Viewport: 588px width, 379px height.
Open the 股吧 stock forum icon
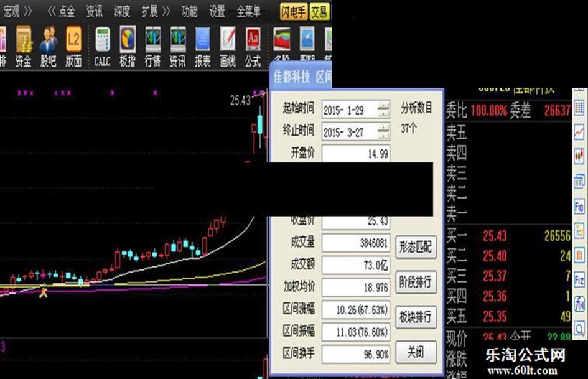point(49,47)
